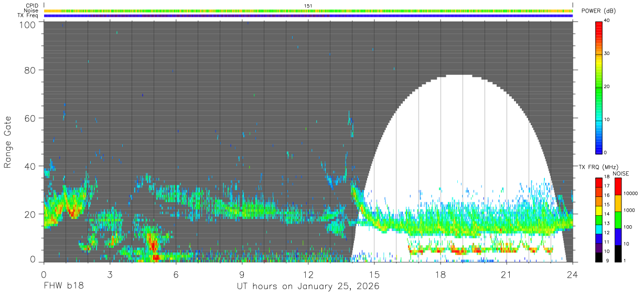Click Range Gate axis tick 40
The image size is (644, 297).
click(x=30, y=166)
